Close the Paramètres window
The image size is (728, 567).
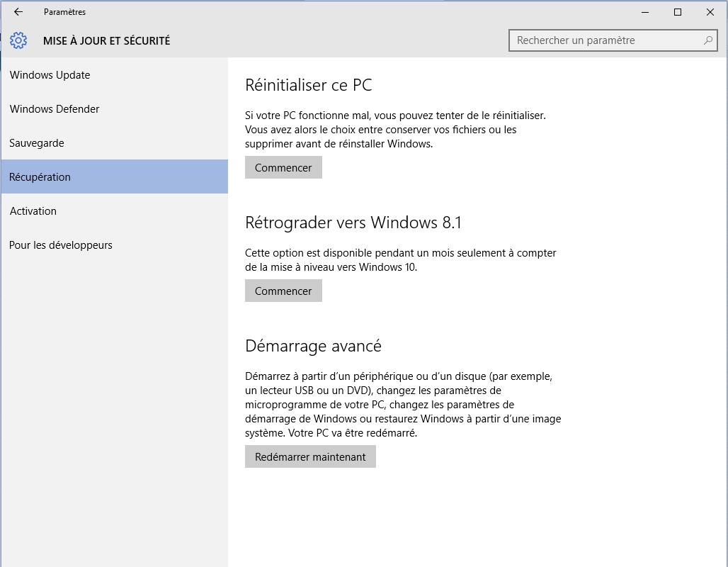[710, 12]
